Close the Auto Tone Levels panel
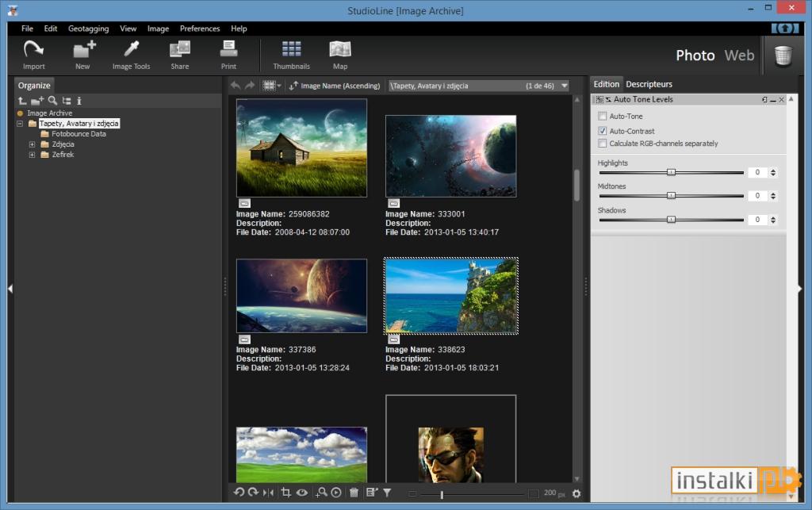The image size is (812, 510). (781, 99)
